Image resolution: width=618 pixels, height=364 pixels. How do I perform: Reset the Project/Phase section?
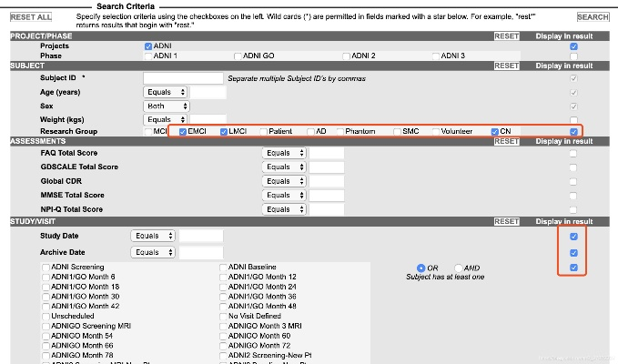506,35
